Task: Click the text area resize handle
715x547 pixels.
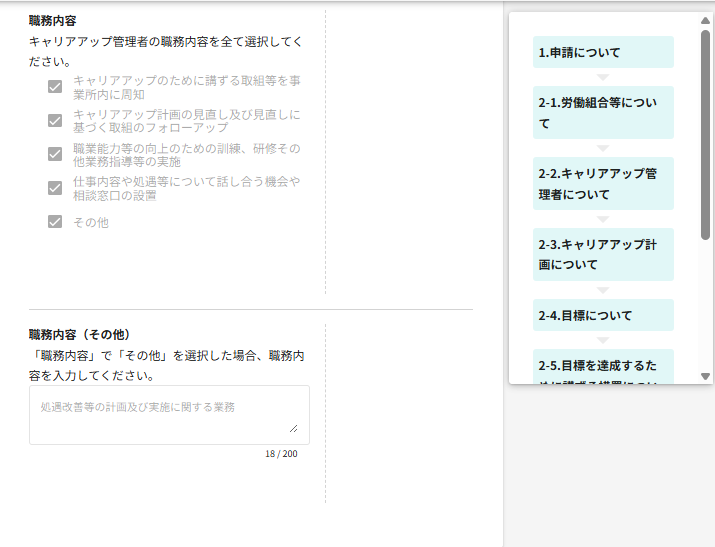Action: click(293, 428)
